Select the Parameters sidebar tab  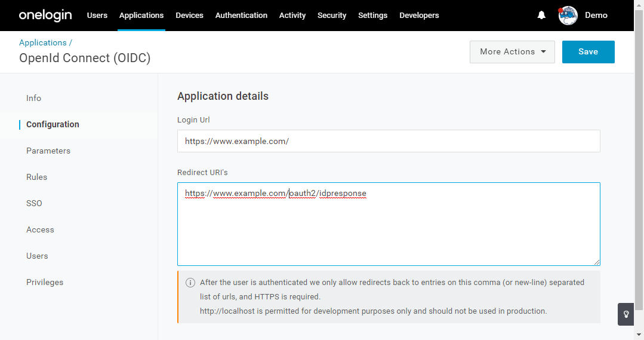click(x=48, y=151)
